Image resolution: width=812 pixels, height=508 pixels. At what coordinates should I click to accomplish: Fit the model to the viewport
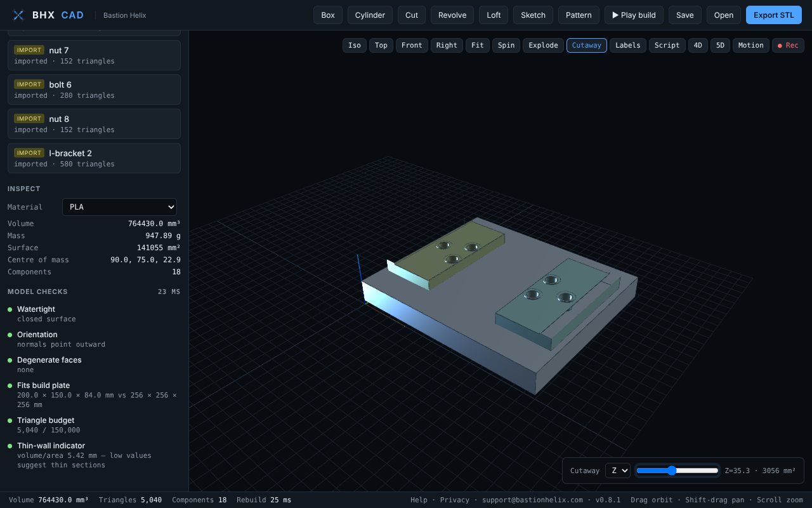click(478, 45)
